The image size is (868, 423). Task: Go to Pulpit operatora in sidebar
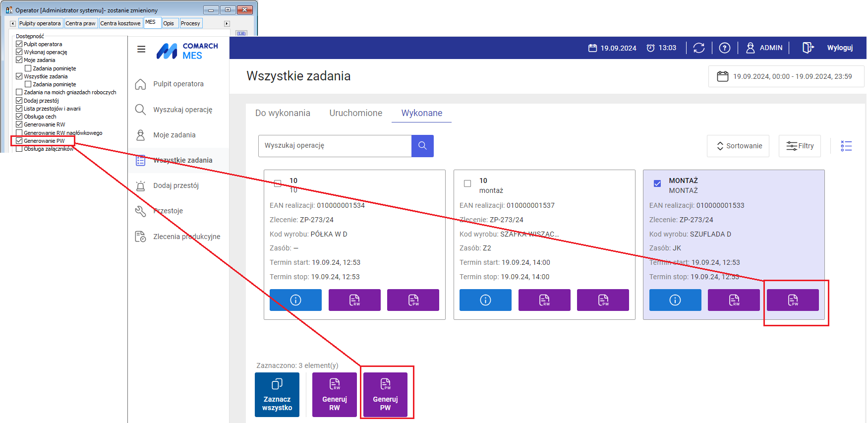tap(178, 84)
